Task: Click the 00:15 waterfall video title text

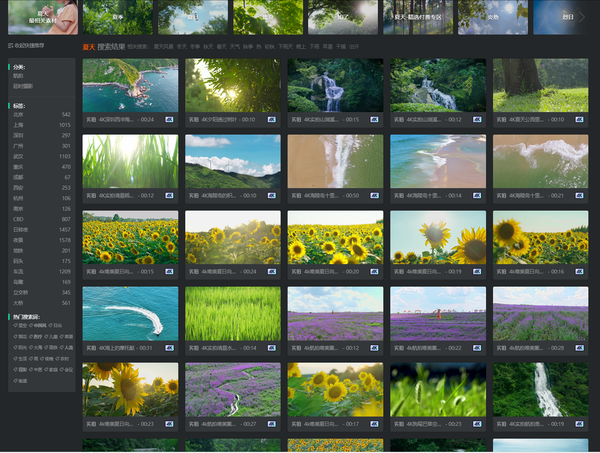Action: coord(321,119)
